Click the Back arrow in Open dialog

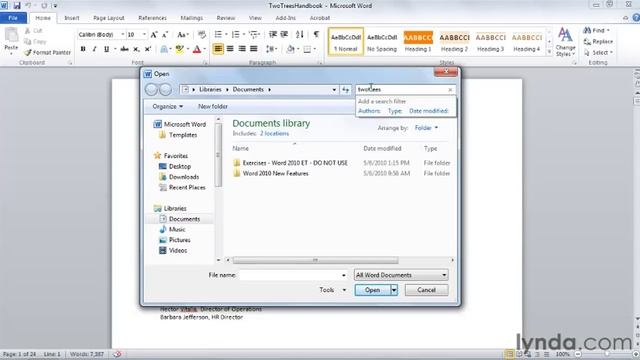151,89
